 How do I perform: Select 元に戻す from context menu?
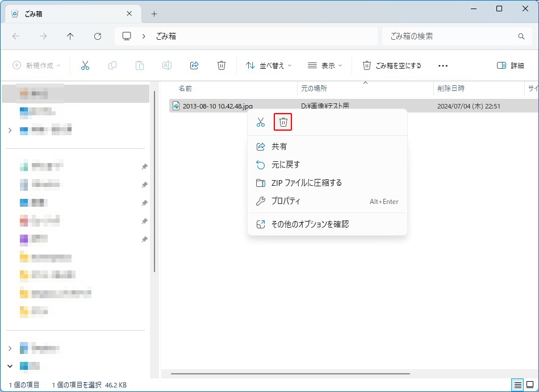(285, 165)
